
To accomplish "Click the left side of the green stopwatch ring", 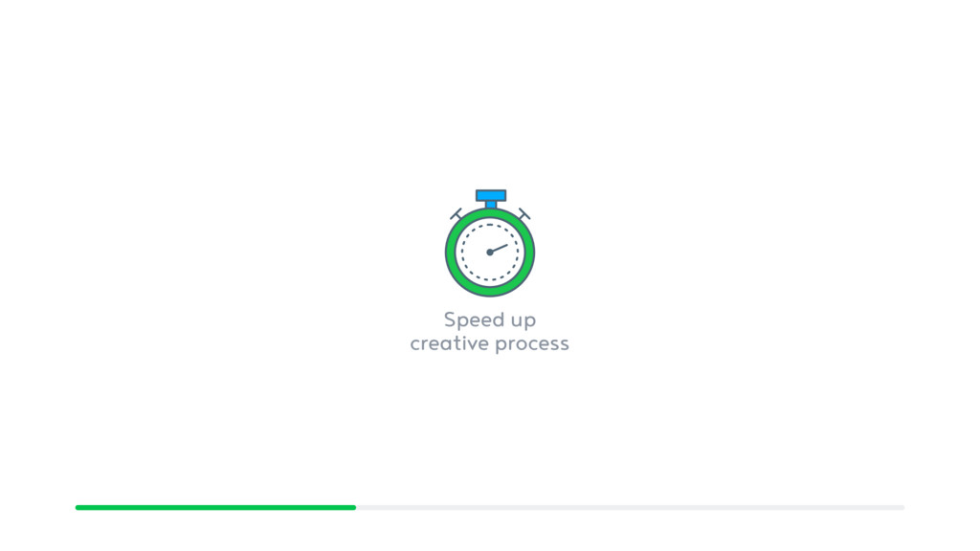I will tap(451, 253).
